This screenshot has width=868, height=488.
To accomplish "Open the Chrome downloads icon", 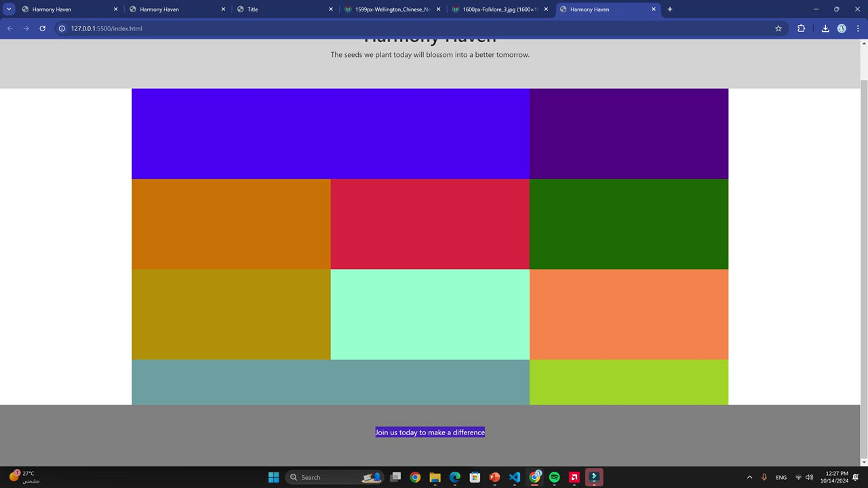I will [825, 28].
